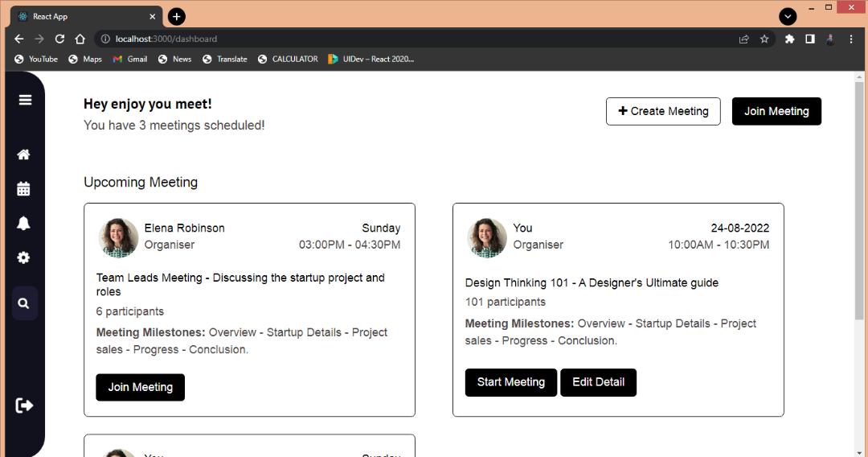Image resolution: width=868 pixels, height=457 pixels.
Task: Click 'Team Leads Meeting' title text
Action: (x=240, y=284)
